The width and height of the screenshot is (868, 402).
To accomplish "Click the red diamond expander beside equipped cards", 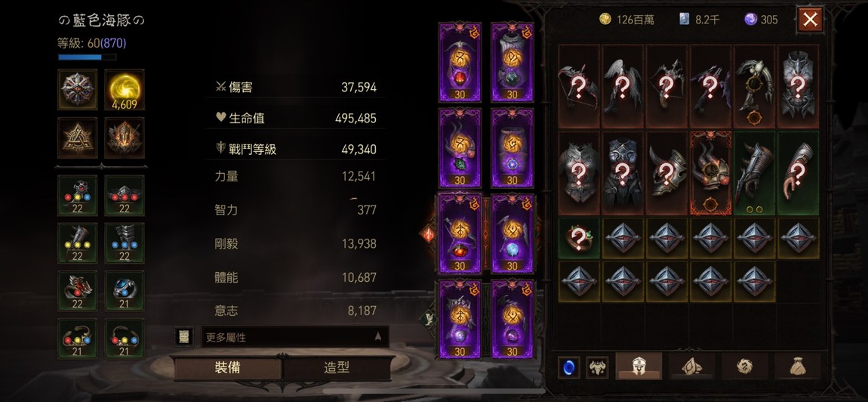I will click(x=428, y=234).
